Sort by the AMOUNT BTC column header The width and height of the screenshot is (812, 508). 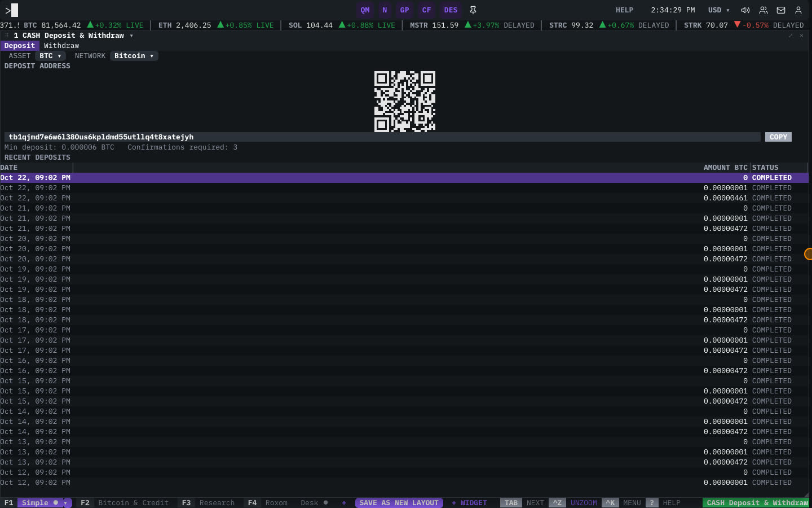tap(725, 168)
